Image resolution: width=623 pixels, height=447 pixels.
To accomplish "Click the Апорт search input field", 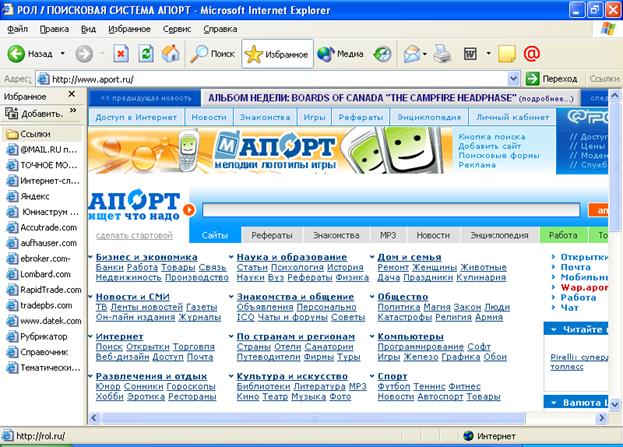I will point(391,210).
